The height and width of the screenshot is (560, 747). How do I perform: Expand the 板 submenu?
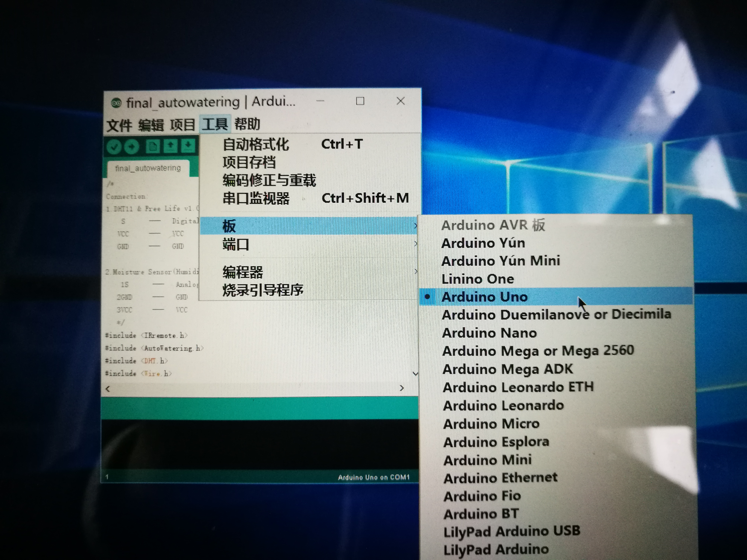(x=309, y=226)
